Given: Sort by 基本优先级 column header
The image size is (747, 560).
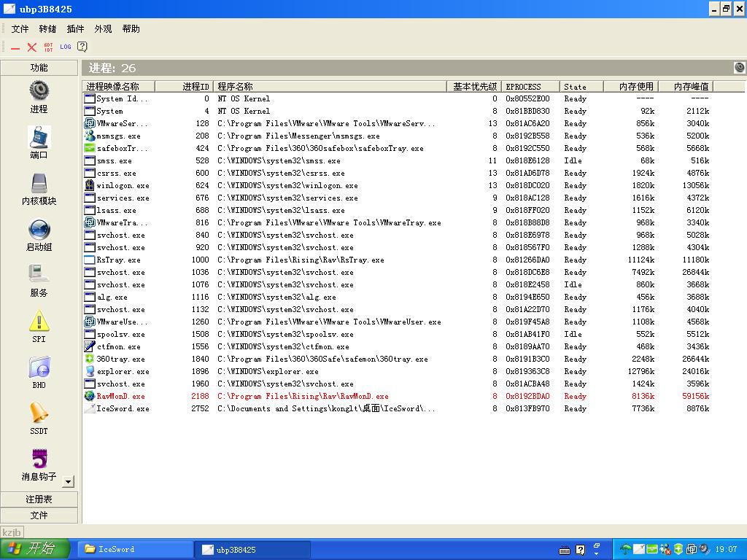Looking at the screenshot, I should [x=473, y=86].
